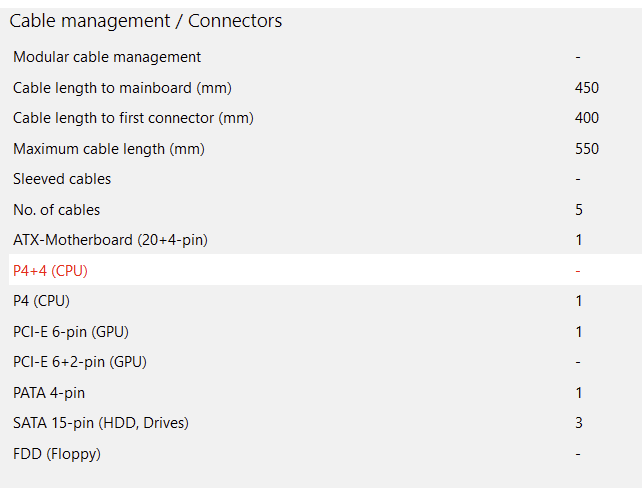This screenshot has width=642, height=491.
Task: Click the FDD (Floppy) label
Action: click(x=57, y=454)
